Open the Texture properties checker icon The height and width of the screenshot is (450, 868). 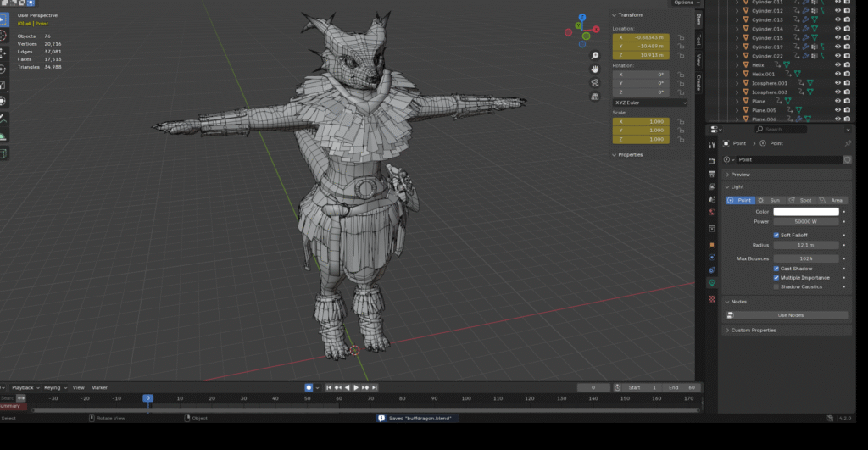tap(712, 299)
